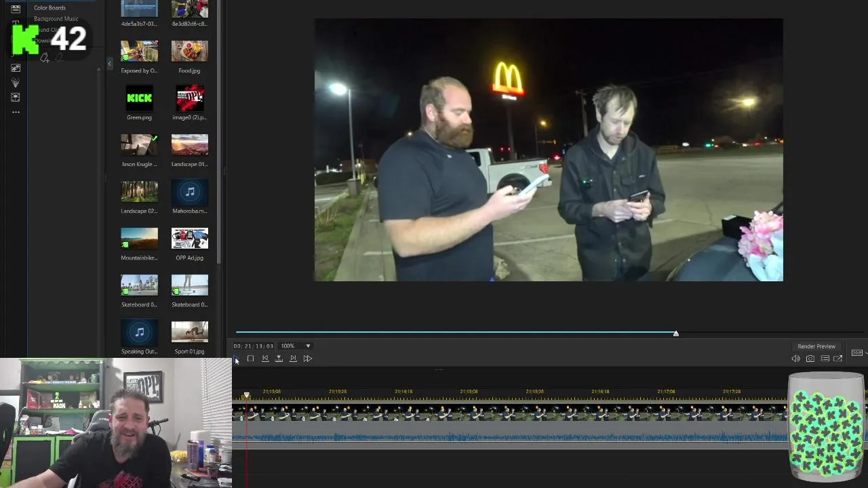Select Background Music in the library tree
The height and width of the screenshot is (488, 868).
56,18
